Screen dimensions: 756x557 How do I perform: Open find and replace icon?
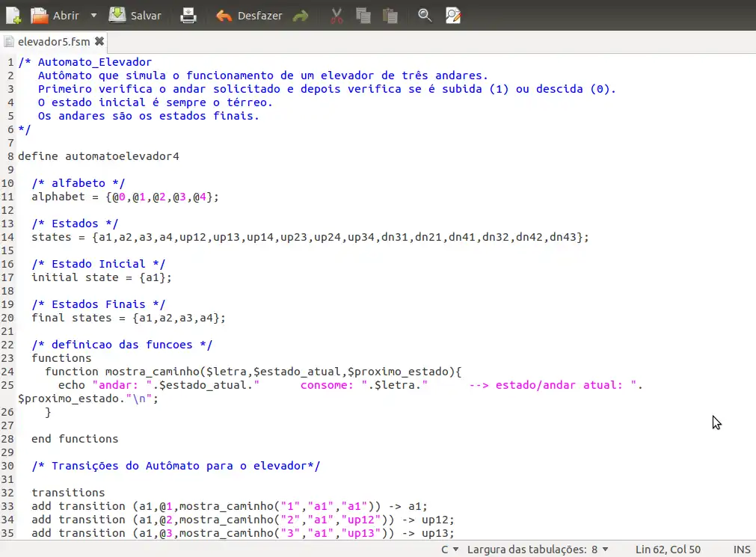point(452,16)
